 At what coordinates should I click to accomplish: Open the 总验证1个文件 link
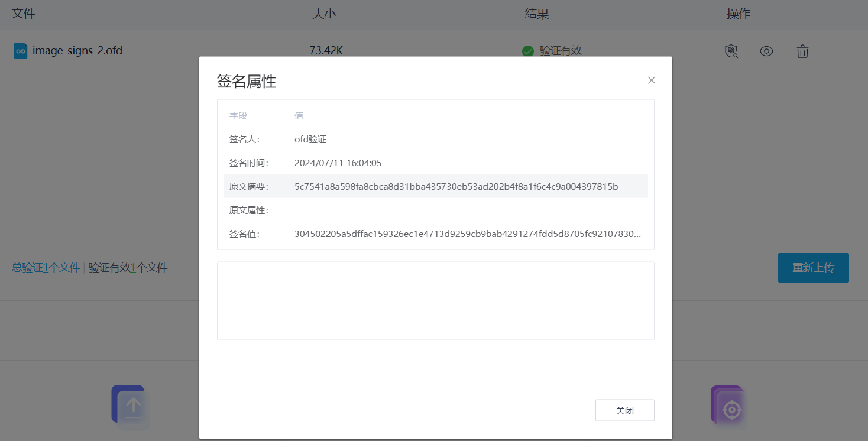(x=45, y=267)
